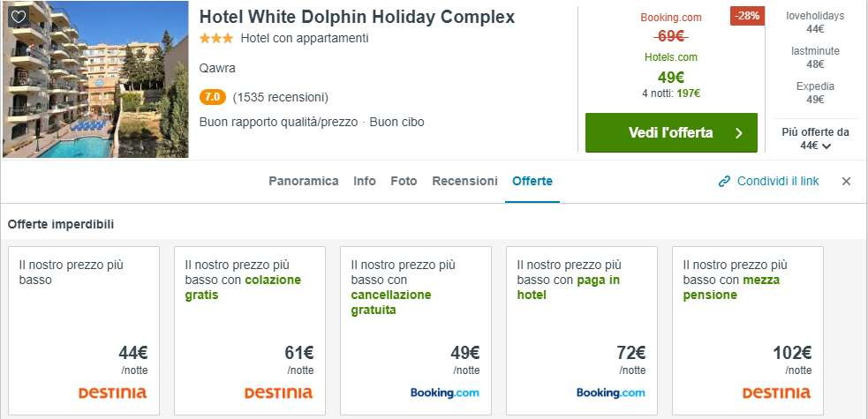868x419 pixels.
Task: Click the Booking.com logo on 49€ offer
Action: [444, 393]
